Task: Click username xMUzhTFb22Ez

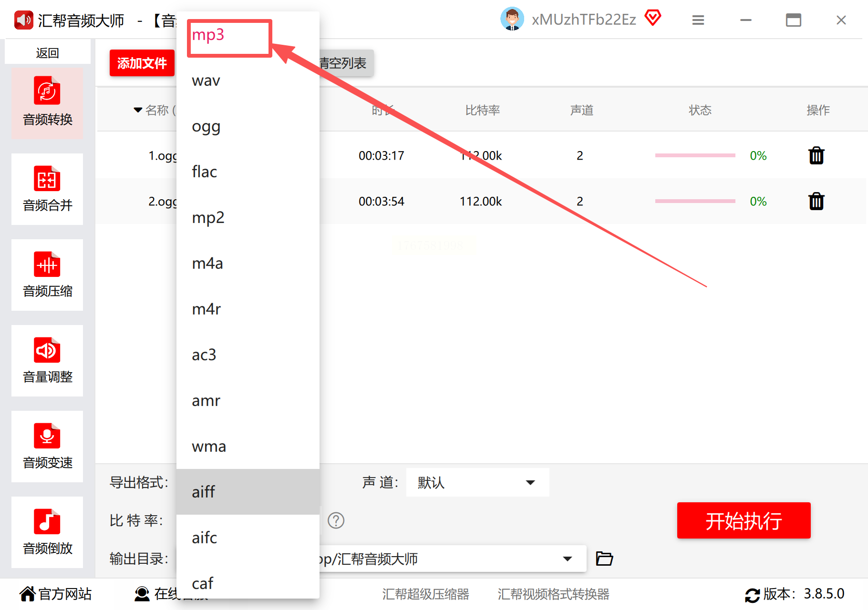Action: click(584, 20)
